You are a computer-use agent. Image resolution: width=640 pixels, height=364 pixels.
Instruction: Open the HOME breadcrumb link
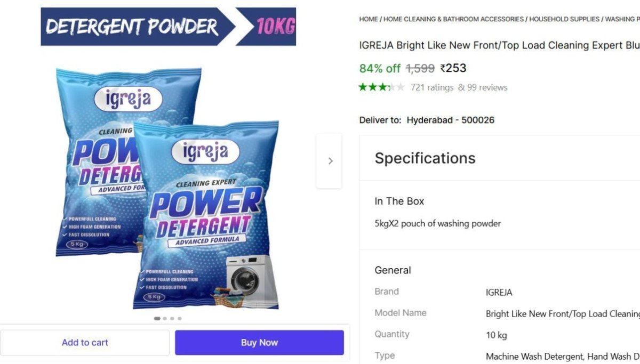pyautogui.click(x=369, y=19)
